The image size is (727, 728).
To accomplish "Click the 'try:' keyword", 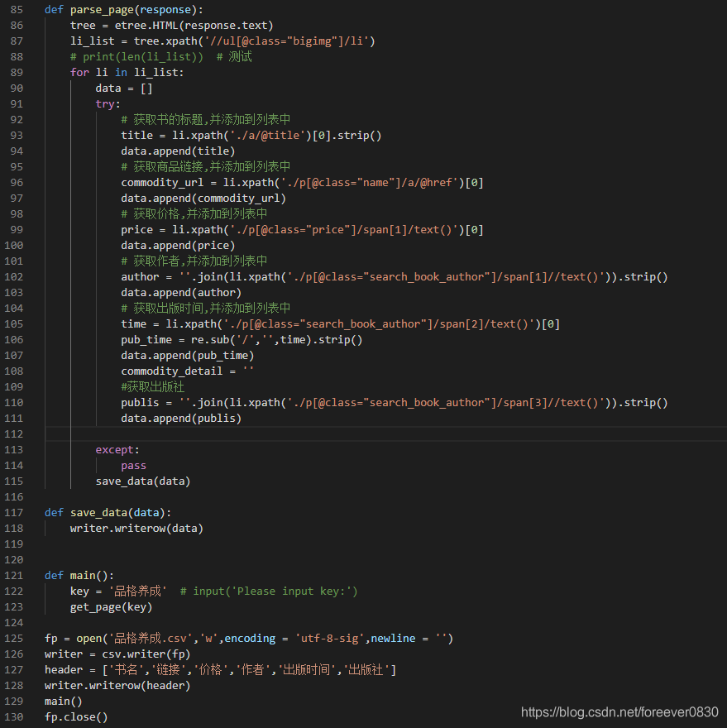I will pos(108,104).
